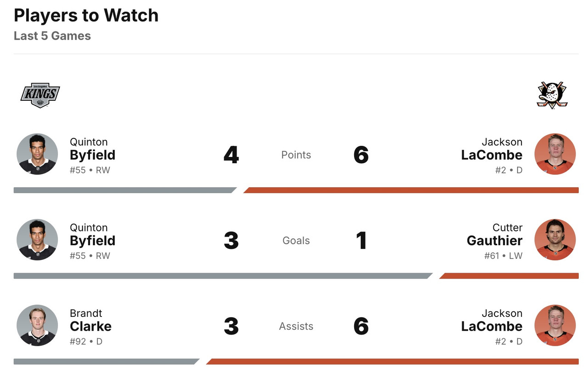
Task: Select the Points stat label
Action: [x=296, y=155]
